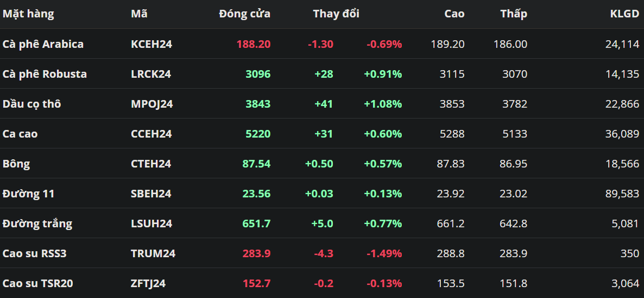Click the Mặt hàng column header
Screen dimensions: 644x298
(x=28, y=14)
